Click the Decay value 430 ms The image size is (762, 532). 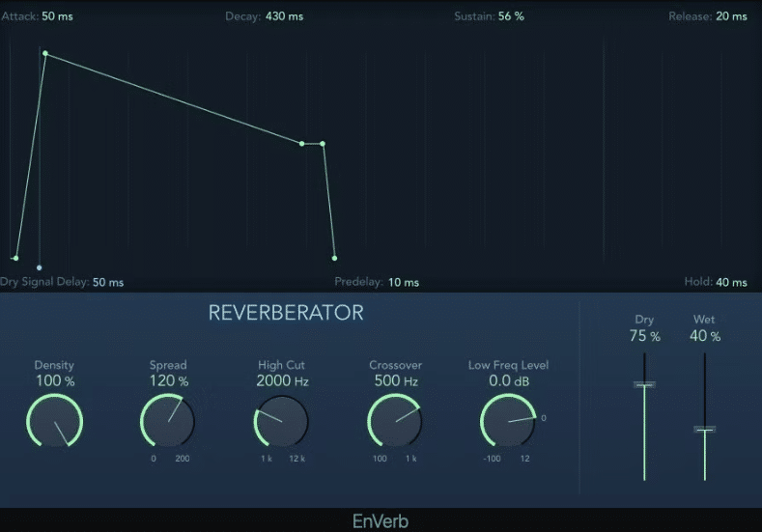click(x=285, y=17)
